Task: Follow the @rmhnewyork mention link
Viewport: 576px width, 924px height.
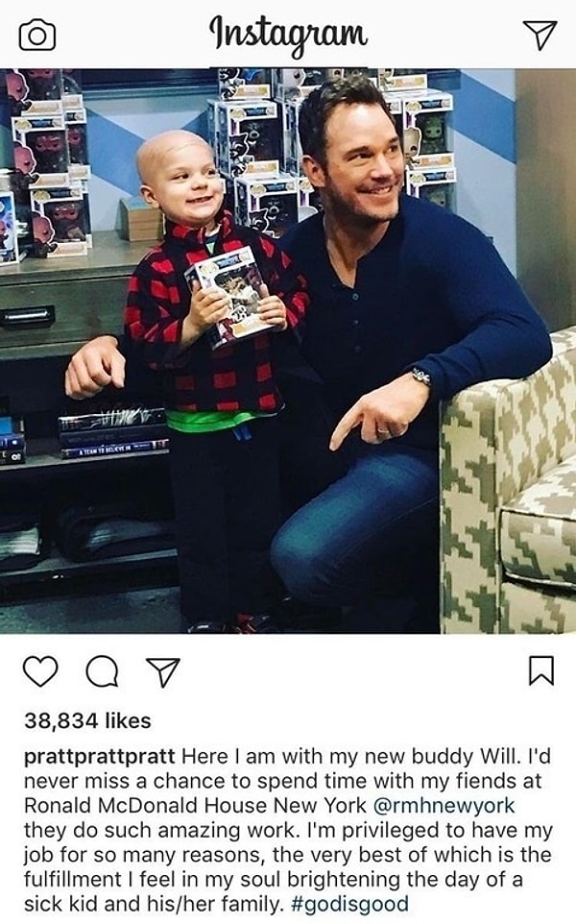Action: pyautogui.click(x=444, y=805)
